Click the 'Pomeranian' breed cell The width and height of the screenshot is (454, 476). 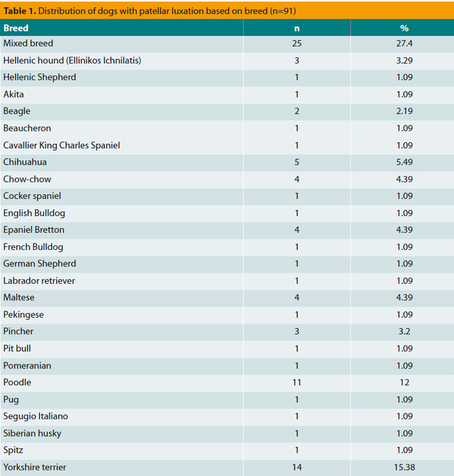pyautogui.click(x=27, y=365)
